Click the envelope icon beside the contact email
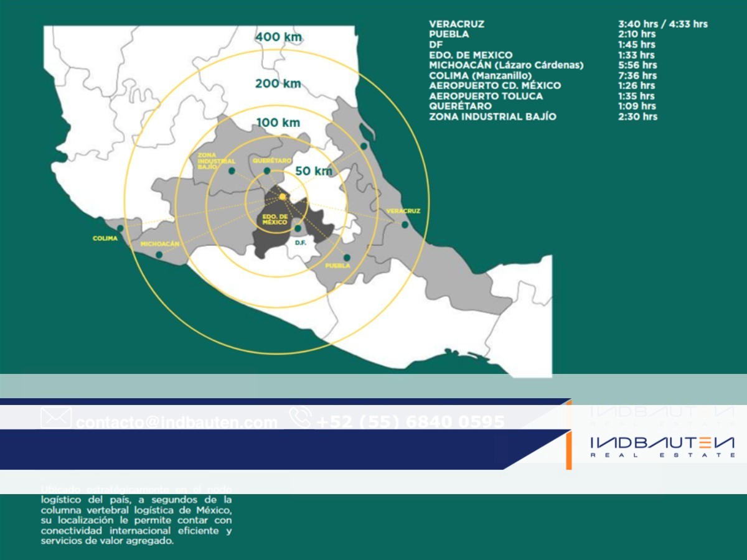Screen dimensions: 747x560 57,418
